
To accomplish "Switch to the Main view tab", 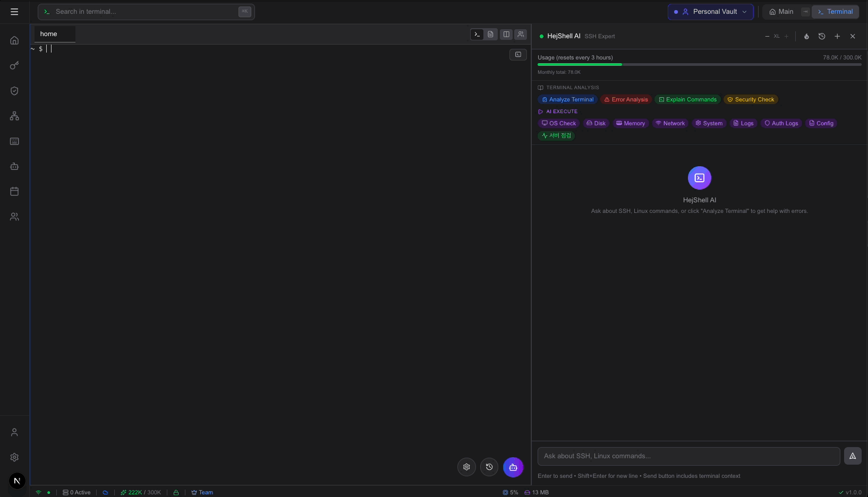I will tap(781, 12).
